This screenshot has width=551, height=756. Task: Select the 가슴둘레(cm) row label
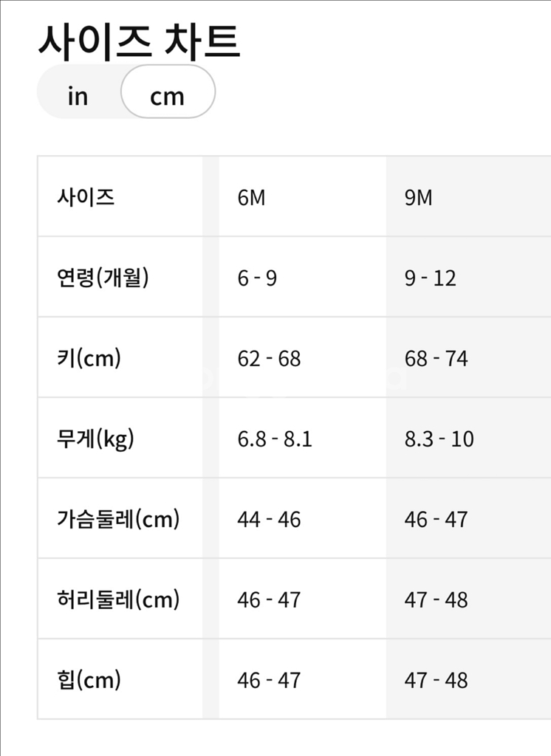point(120,519)
